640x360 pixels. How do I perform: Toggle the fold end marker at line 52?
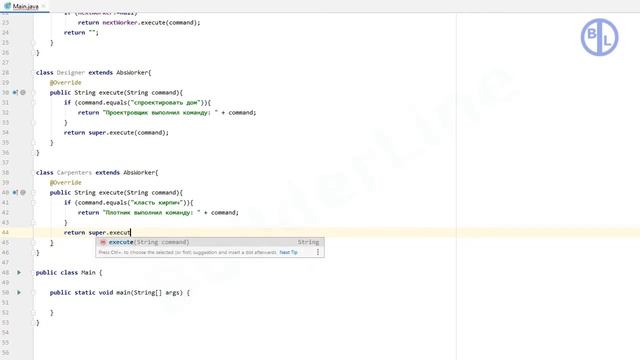pyautogui.click(x=34, y=313)
